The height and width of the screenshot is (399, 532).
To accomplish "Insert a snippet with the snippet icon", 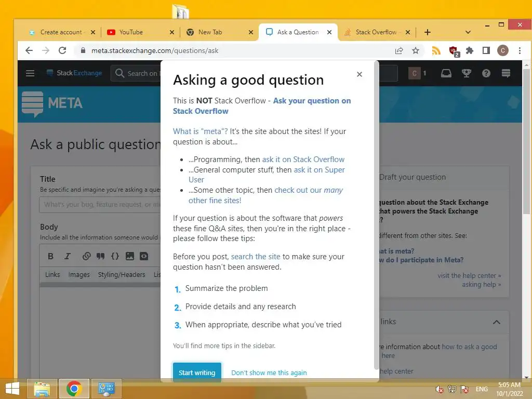I will point(144,256).
